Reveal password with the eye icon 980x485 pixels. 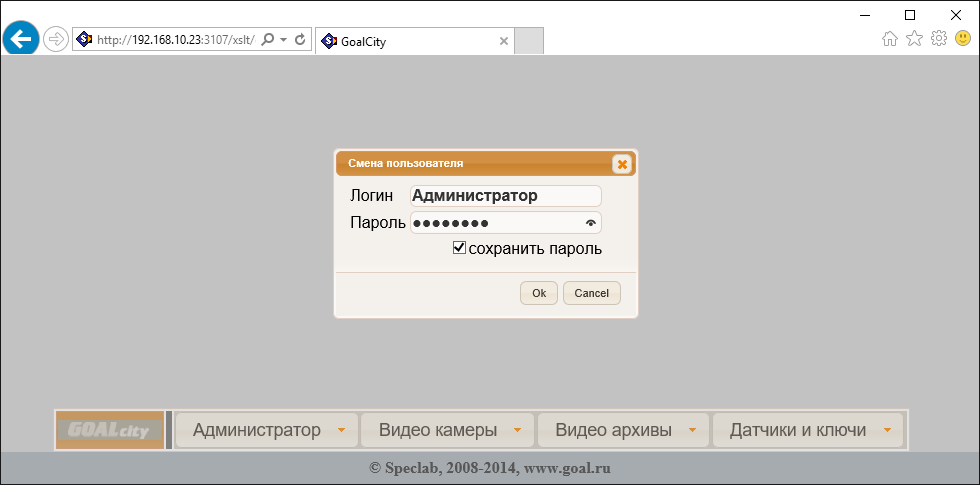click(x=591, y=222)
